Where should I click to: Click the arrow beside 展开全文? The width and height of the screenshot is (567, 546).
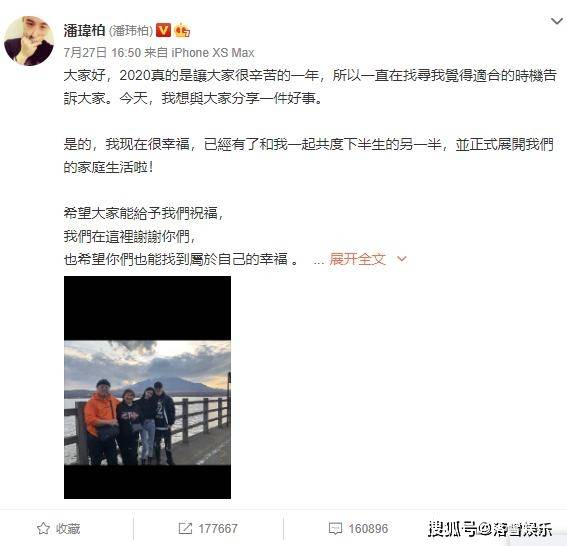click(x=402, y=259)
